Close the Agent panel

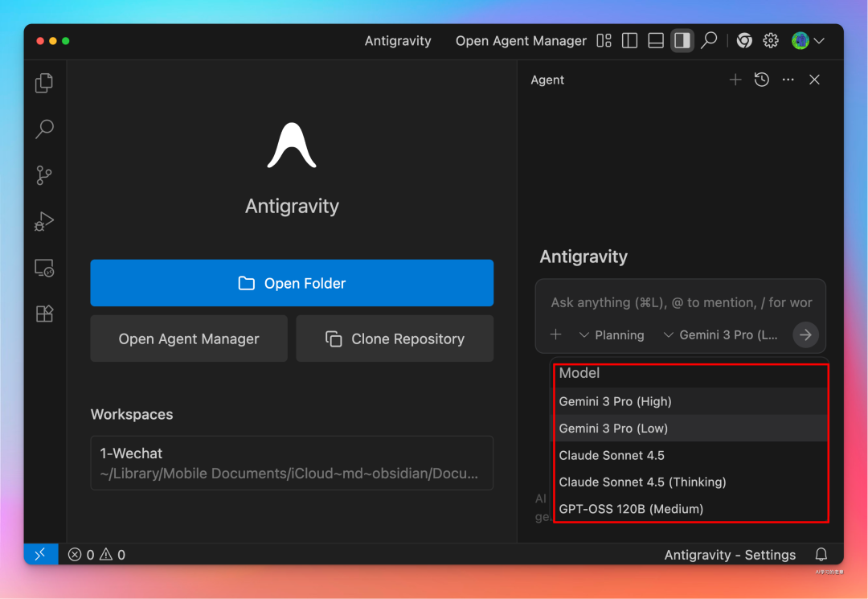click(x=814, y=80)
